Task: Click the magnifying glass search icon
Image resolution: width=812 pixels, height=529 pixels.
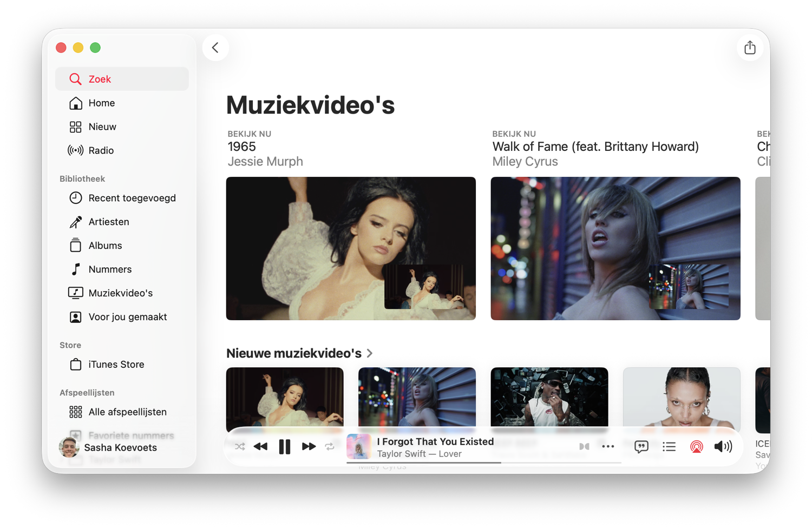Action: (x=75, y=79)
